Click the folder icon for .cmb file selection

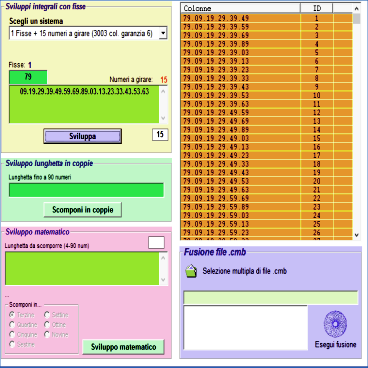pos(191,271)
